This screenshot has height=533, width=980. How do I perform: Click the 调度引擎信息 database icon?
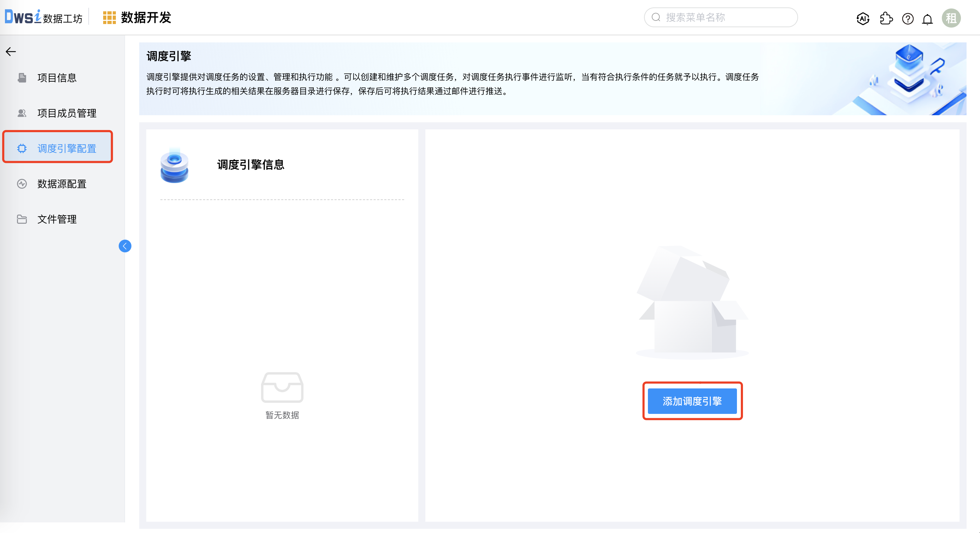175,166
